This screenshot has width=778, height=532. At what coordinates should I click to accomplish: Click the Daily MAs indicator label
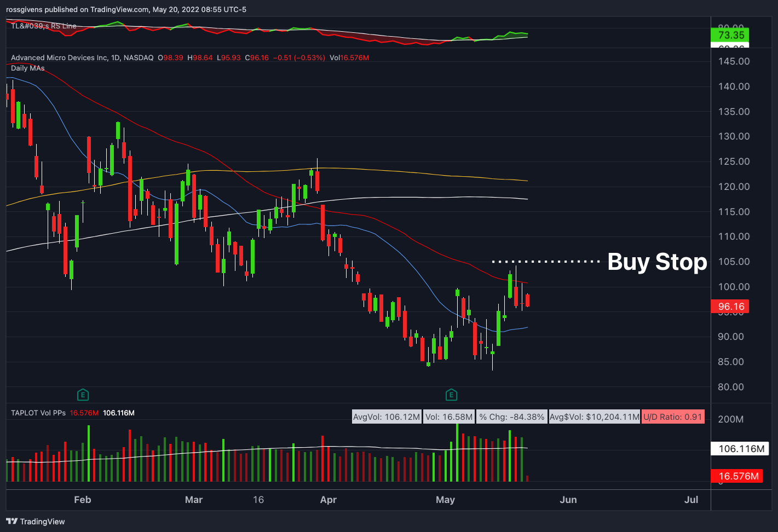click(28, 68)
